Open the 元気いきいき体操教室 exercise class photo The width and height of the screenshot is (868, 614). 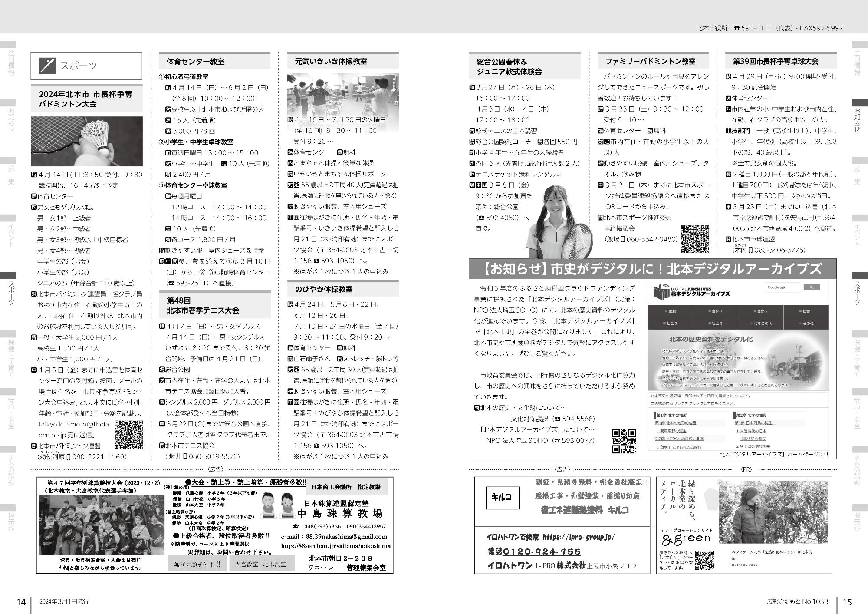coord(343,102)
